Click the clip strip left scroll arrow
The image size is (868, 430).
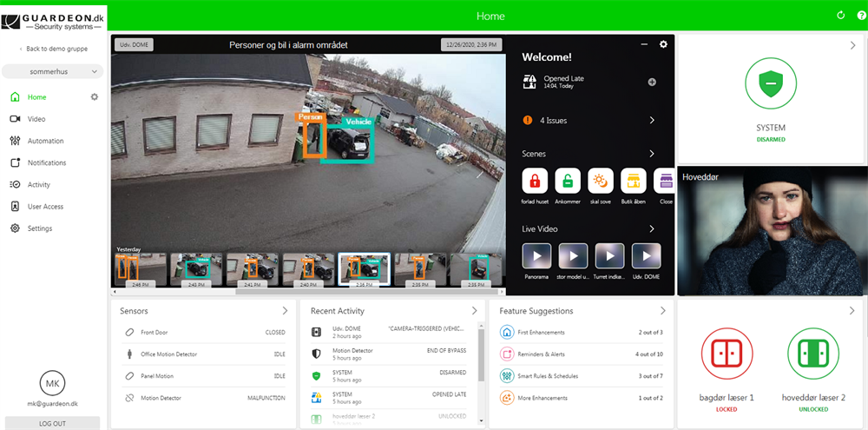point(114,292)
